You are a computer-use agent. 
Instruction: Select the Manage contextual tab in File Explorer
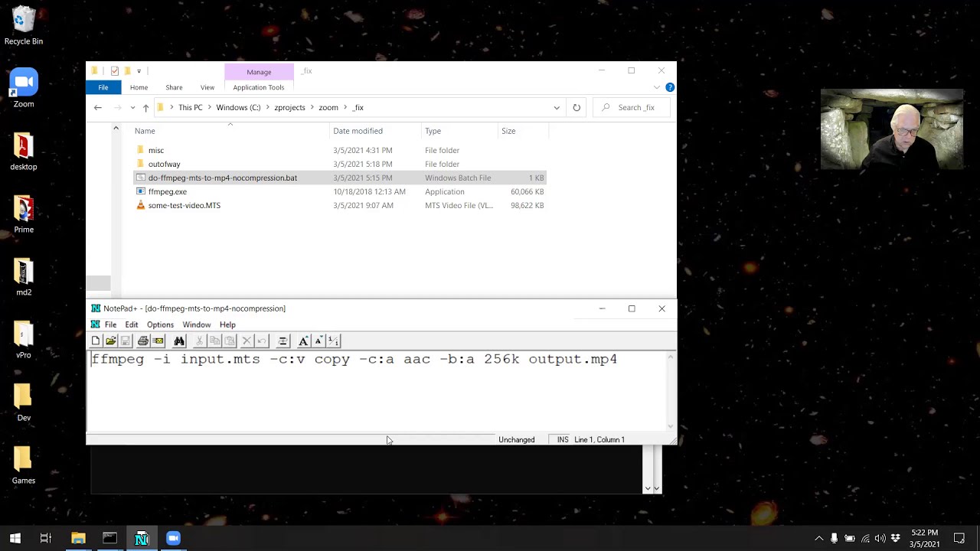tap(259, 72)
